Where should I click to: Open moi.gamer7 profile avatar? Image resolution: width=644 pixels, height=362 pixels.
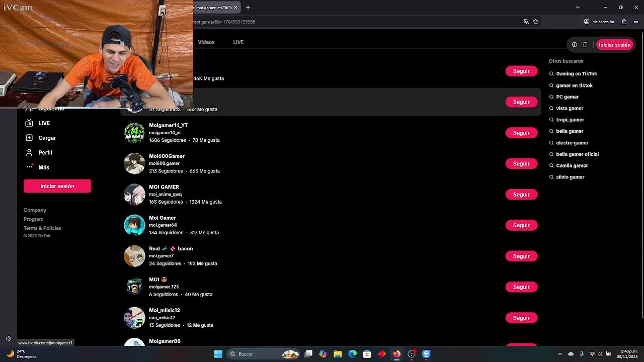[134, 256]
